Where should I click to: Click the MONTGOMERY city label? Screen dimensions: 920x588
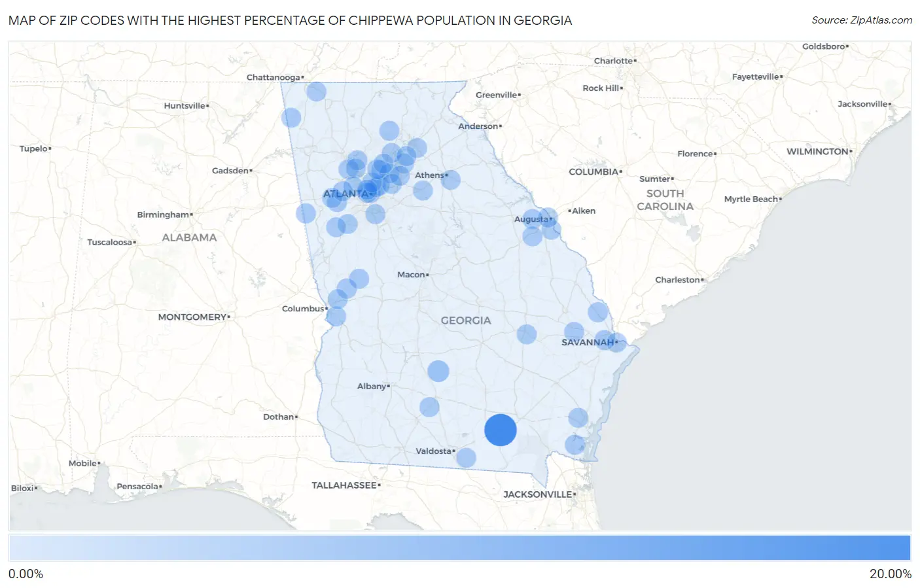tap(192, 317)
